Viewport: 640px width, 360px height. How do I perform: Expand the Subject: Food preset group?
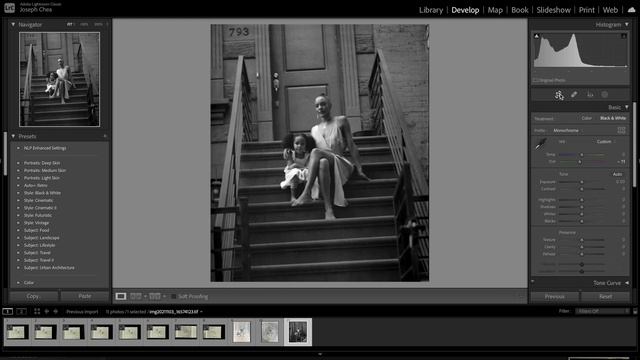click(x=18, y=230)
